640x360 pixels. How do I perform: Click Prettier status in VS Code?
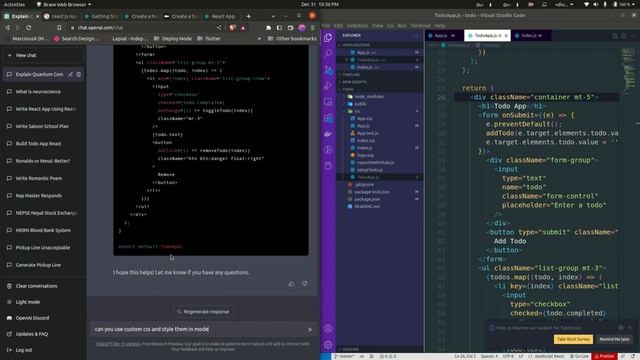click(604, 356)
